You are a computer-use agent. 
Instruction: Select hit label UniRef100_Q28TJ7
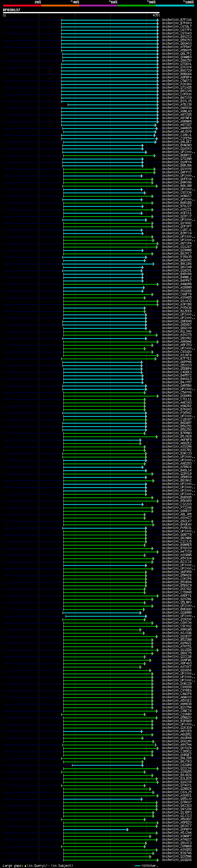click(176, 216)
